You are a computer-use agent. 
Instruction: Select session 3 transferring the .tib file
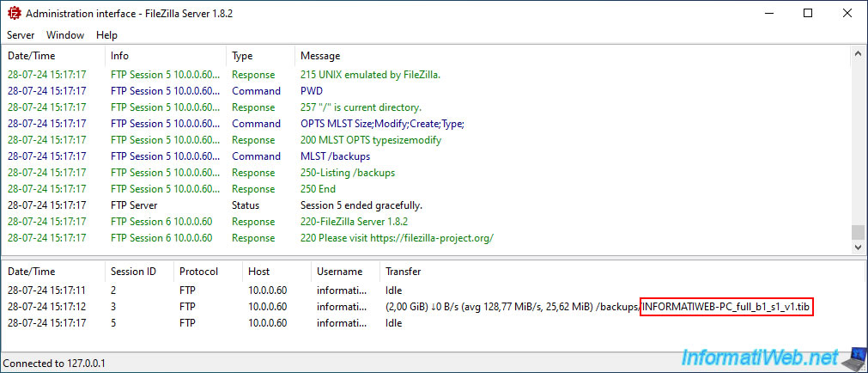pyautogui.click(x=432, y=307)
